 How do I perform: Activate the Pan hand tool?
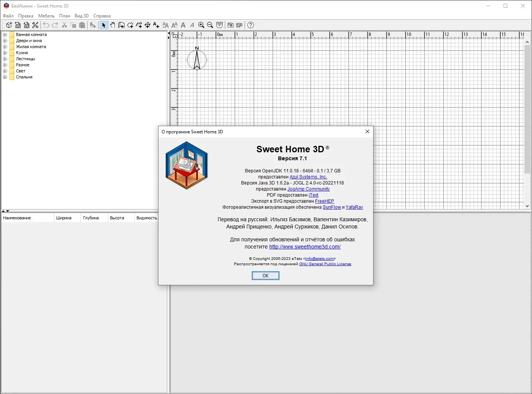coord(113,25)
